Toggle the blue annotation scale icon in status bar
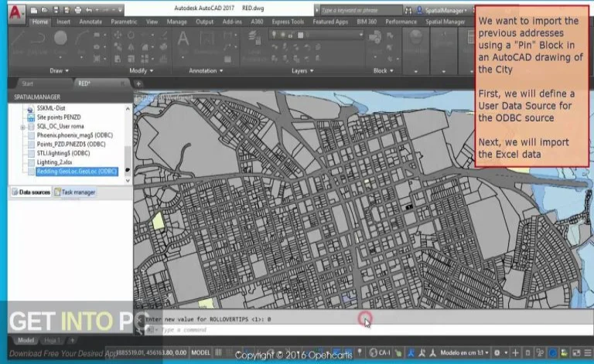Viewport: 594px width, 364px height. [x=411, y=352]
